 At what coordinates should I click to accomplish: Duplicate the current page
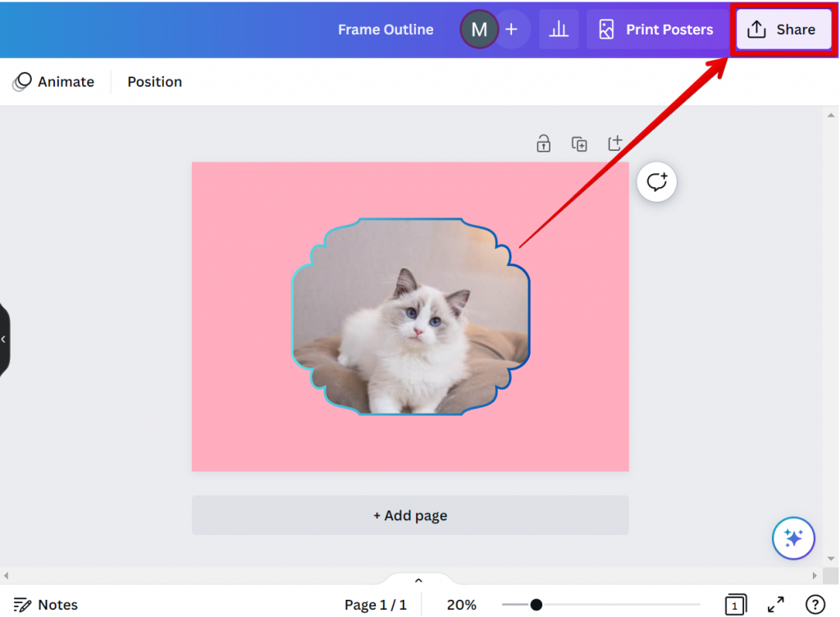coord(579,144)
